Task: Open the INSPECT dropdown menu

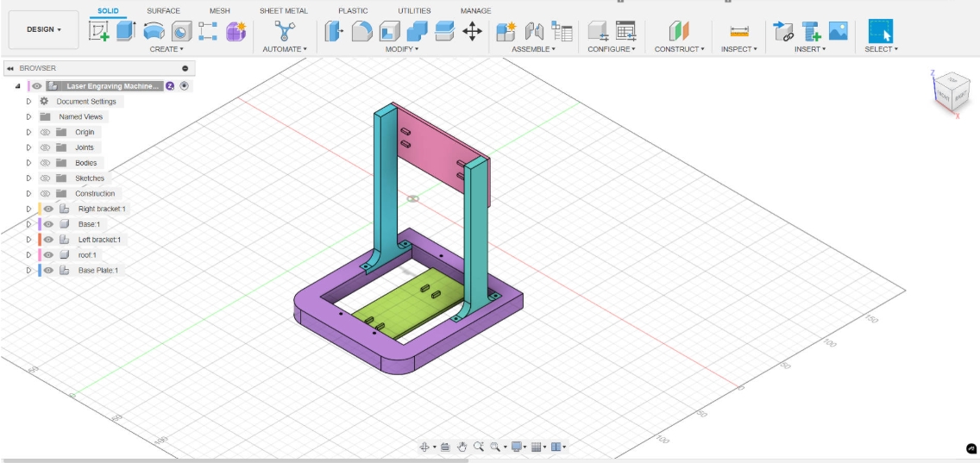Action: (x=738, y=49)
